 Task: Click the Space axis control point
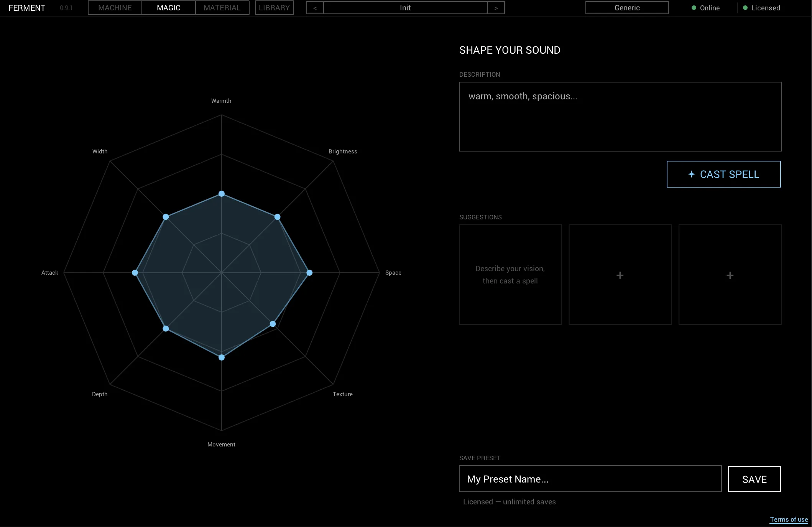click(309, 273)
